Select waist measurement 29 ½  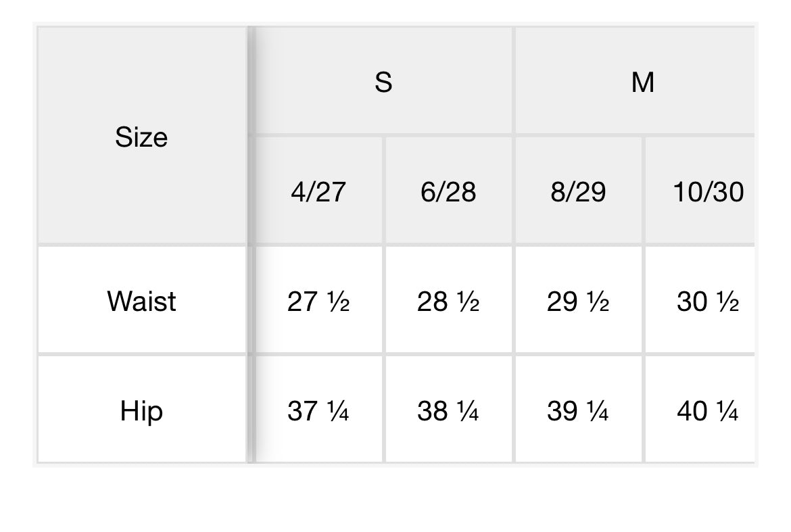(578, 301)
